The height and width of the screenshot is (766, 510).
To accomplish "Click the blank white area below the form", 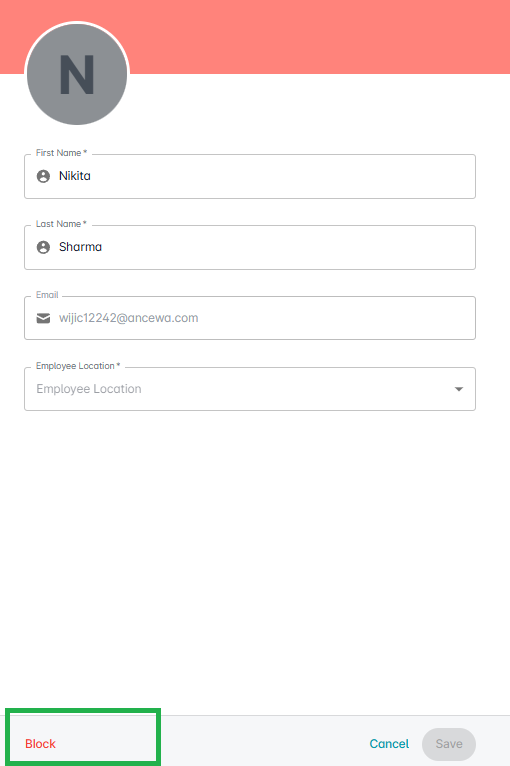I will 255,562.
